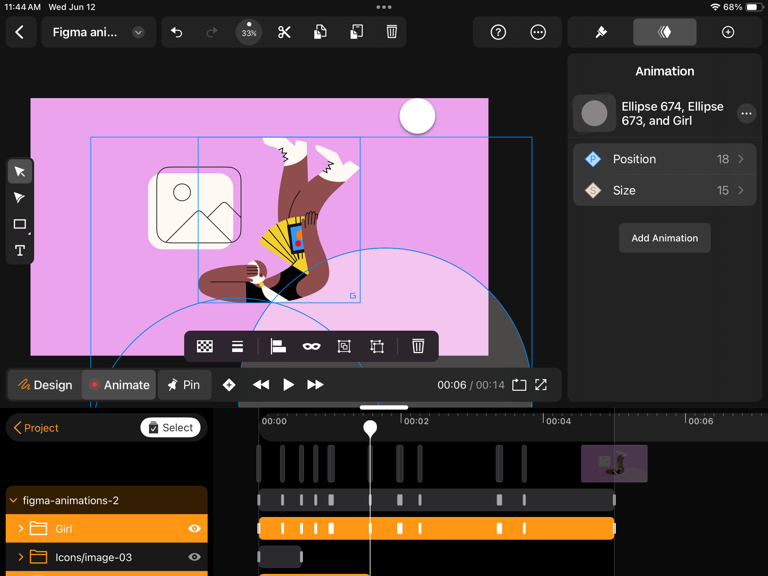Click the mask icon
Screen dimensions: 768x576
tap(312, 346)
